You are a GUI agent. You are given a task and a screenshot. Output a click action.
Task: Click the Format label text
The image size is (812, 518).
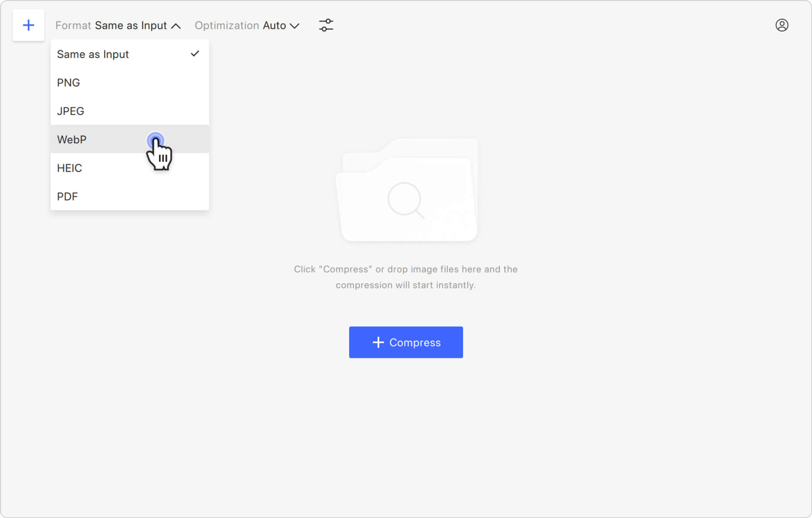[x=73, y=26]
